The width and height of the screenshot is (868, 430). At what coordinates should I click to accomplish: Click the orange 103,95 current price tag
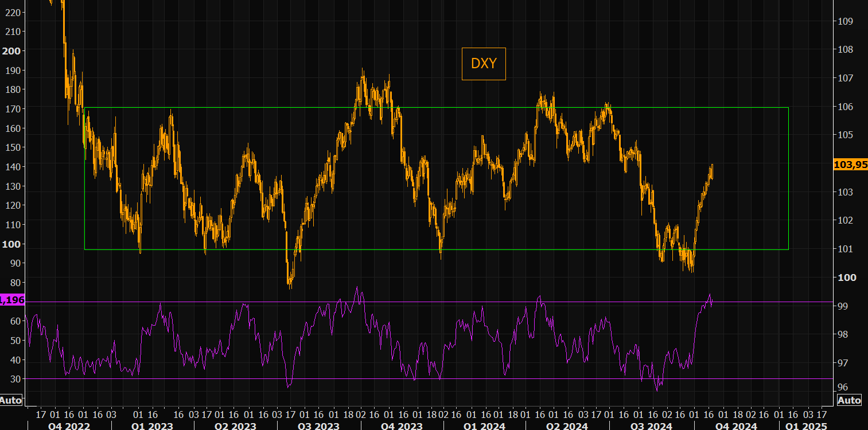click(x=850, y=165)
